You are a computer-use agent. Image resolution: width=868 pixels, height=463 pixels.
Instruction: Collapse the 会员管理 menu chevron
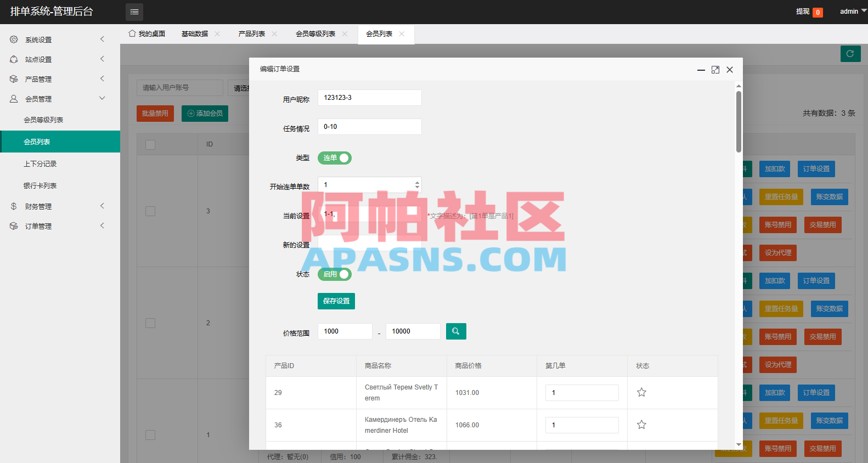coord(102,98)
